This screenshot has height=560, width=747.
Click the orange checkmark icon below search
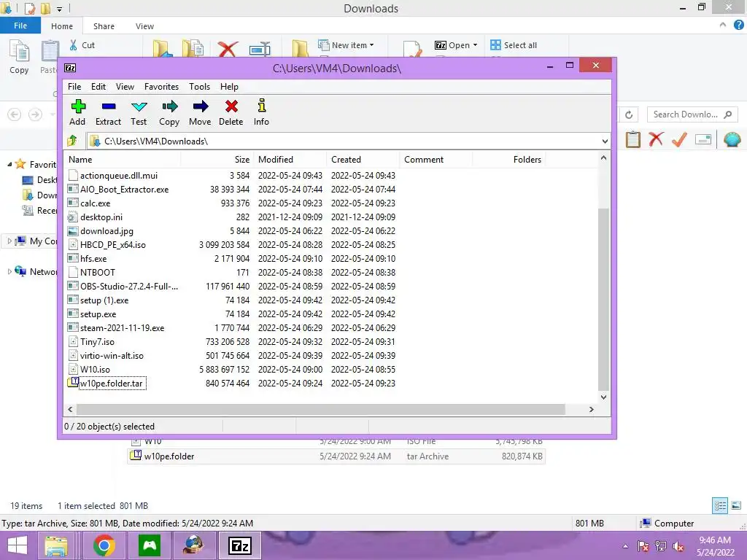pyautogui.click(x=679, y=139)
